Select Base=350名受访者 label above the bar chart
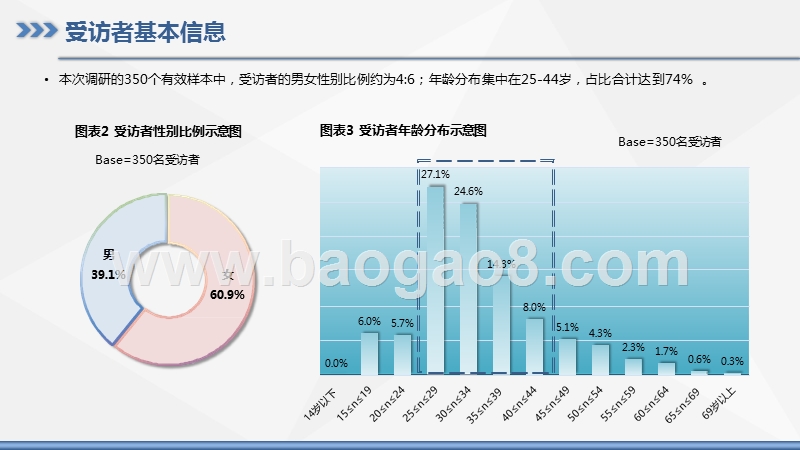The height and width of the screenshot is (450, 800). point(670,142)
